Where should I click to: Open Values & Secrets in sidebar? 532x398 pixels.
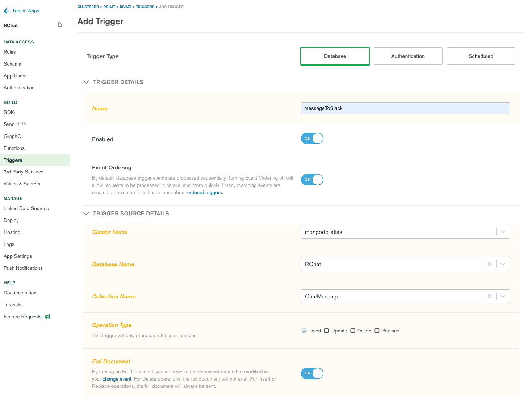[22, 184]
